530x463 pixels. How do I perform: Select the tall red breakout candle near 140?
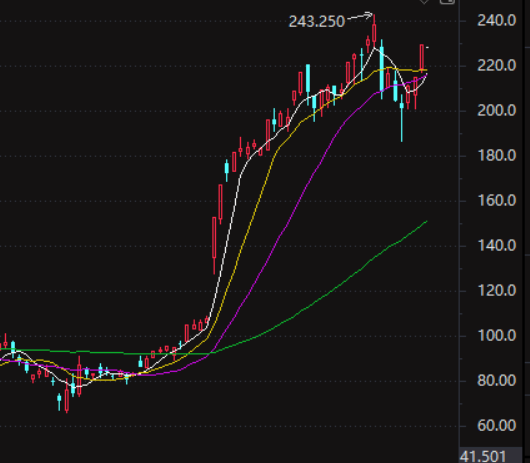pyautogui.click(x=214, y=243)
